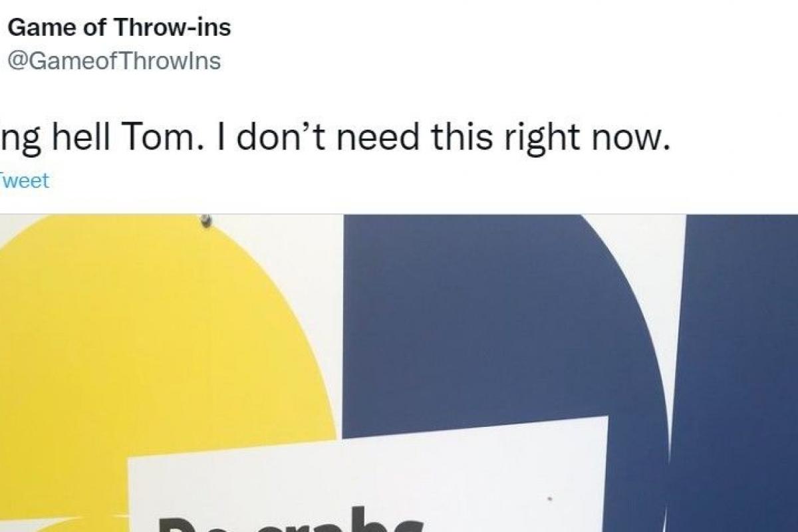Click the small dot on white card
Viewport: 798px width, 532px height.
point(550,496)
